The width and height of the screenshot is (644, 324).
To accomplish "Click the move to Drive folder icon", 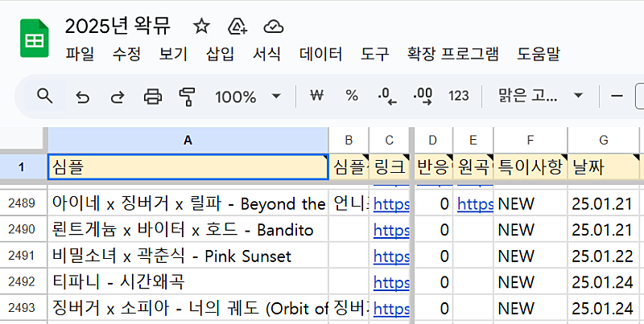I will [237, 27].
